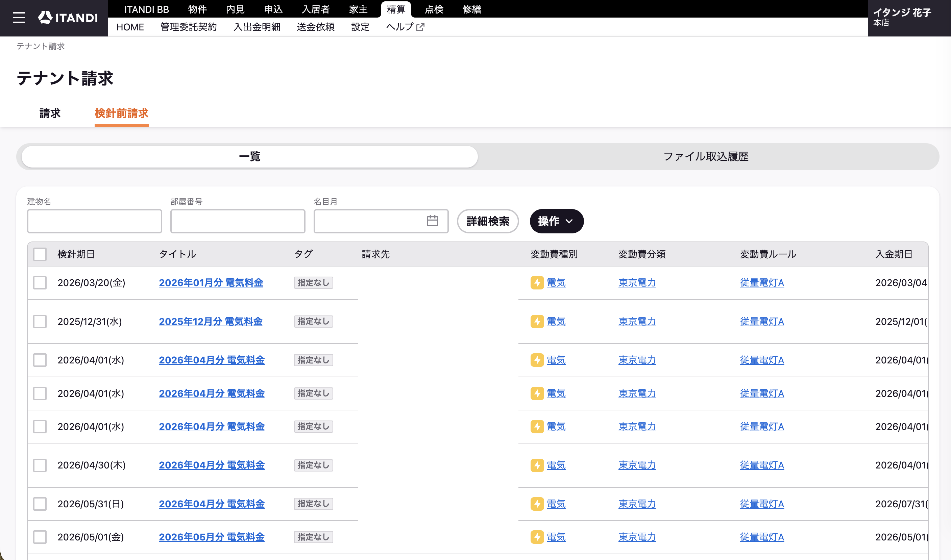Screen dimensions: 951x560
Task: Click the lightning icon in the 2026/05/01 row
Action: point(537,537)
